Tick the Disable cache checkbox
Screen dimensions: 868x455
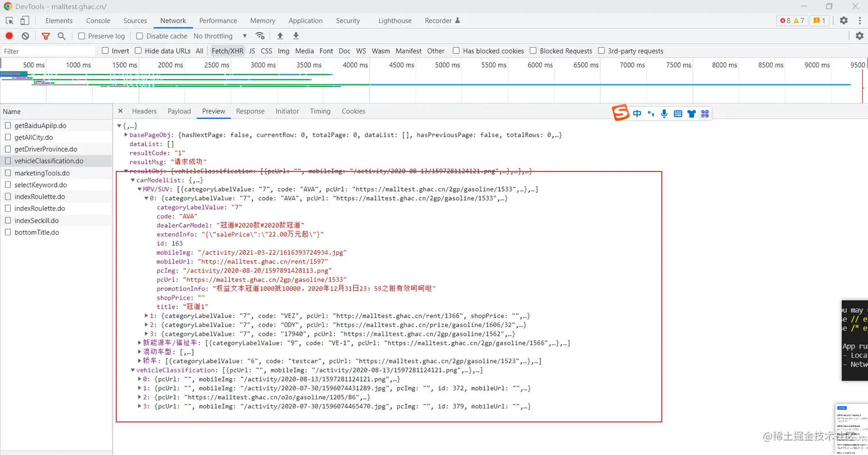coord(139,36)
